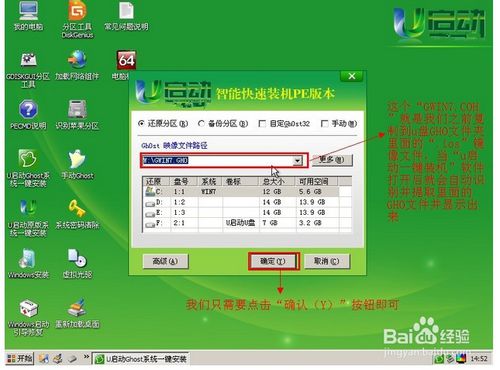Select partition row E: 1:3
Screen dimensions: 500x370
tap(247, 212)
